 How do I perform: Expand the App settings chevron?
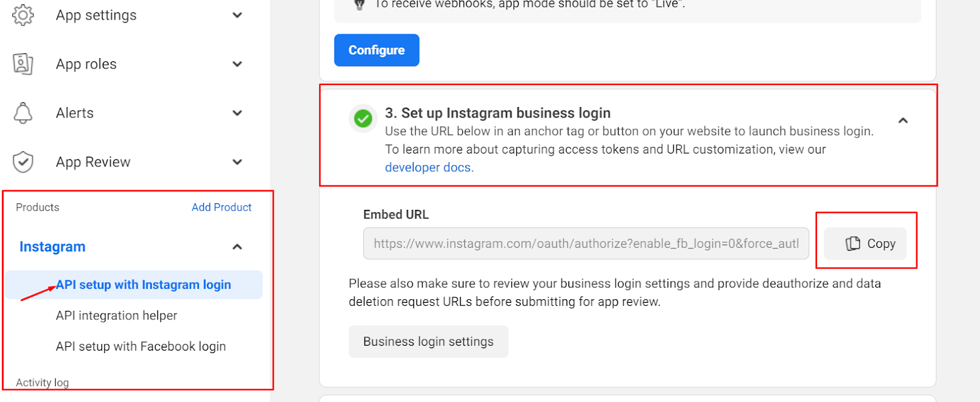pos(237,15)
